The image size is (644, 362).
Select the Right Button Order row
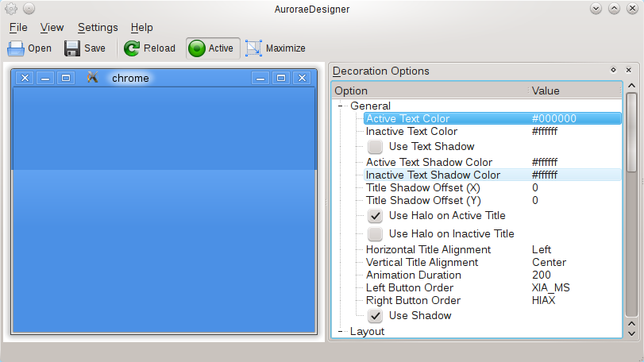coord(492,300)
